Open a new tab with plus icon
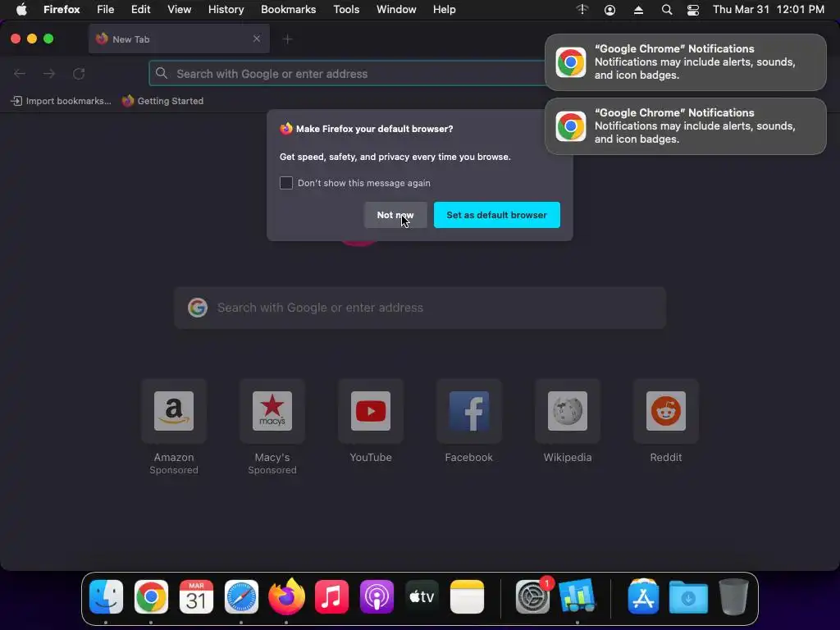 [x=288, y=39]
